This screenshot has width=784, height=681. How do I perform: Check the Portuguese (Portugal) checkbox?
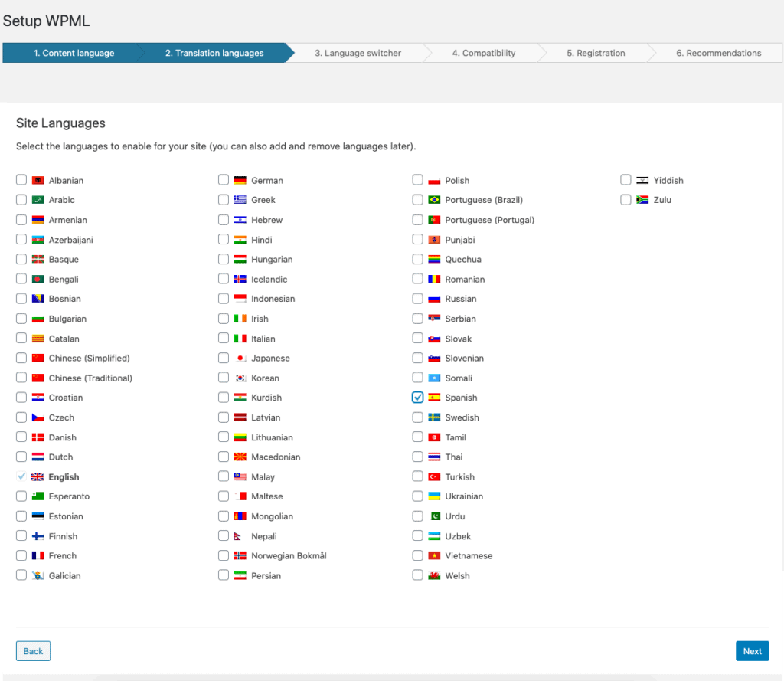[417, 220]
